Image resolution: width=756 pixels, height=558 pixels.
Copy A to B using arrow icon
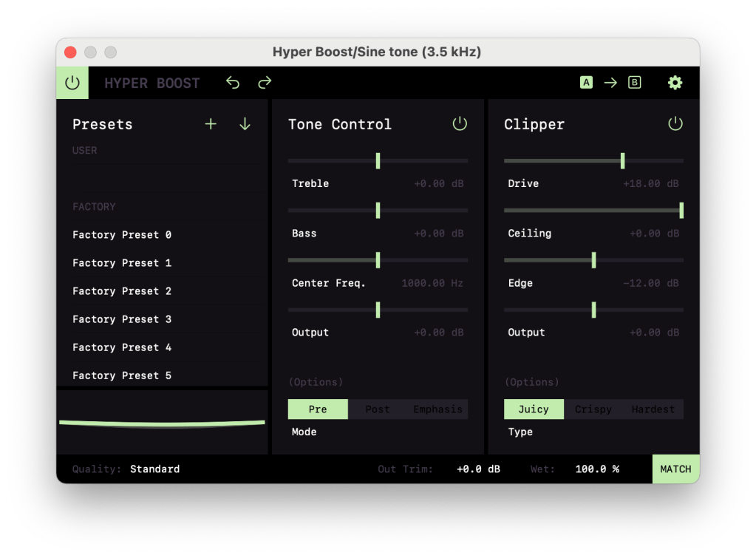click(610, 83)
